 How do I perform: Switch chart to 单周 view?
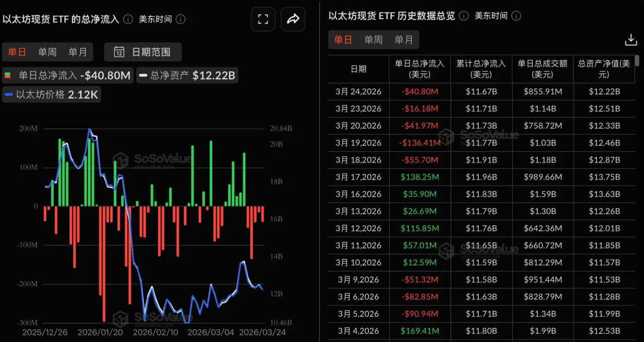(x=47, y=52)
